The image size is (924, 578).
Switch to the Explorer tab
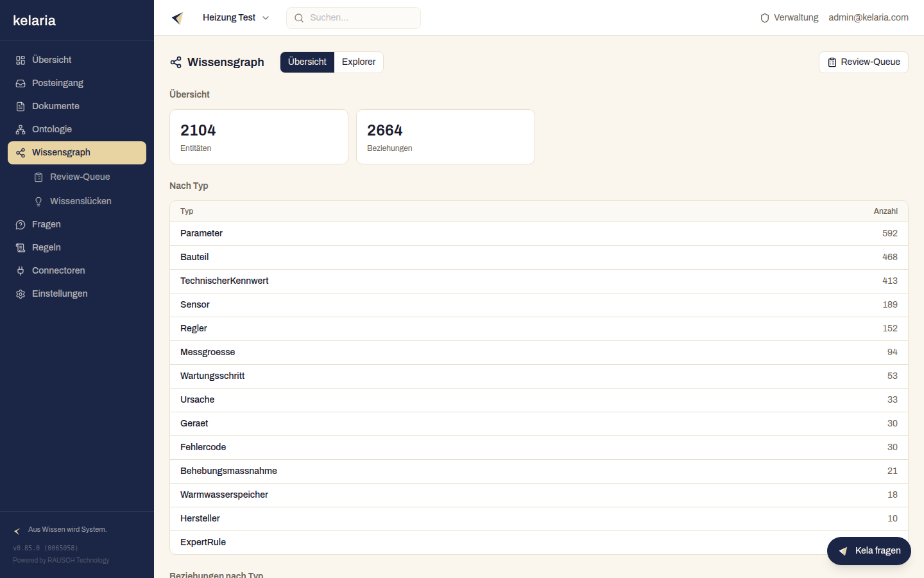[359, 62]
